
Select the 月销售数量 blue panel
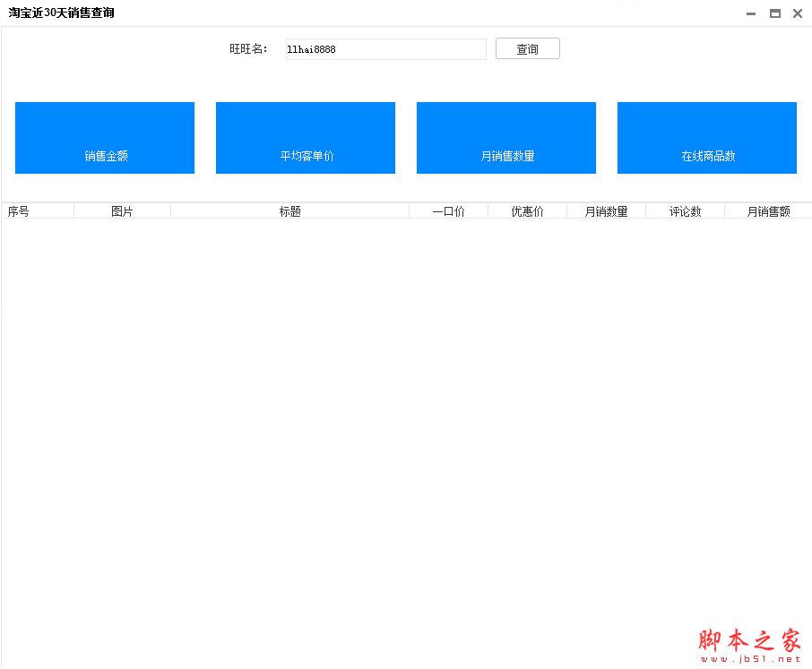click(x=505, y=137)
